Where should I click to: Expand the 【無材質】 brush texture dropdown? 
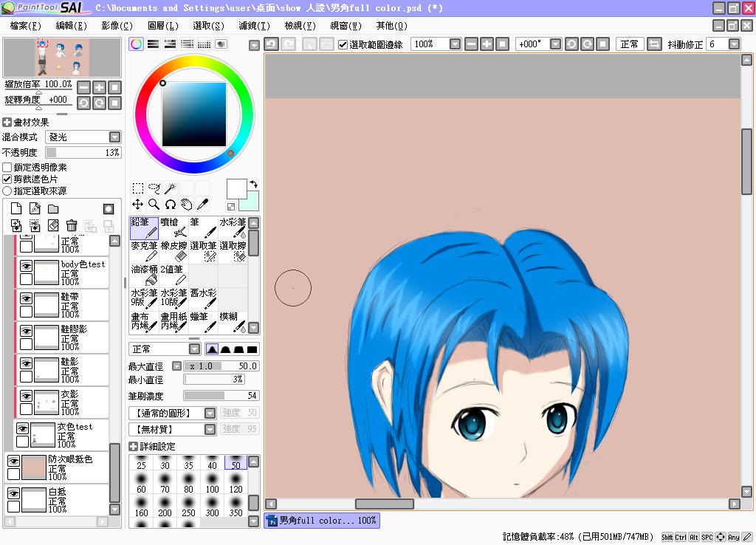pos(210,429)
